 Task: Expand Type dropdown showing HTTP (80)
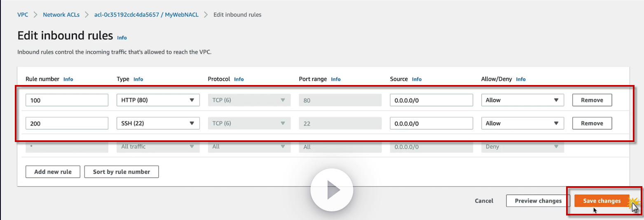[x=158, y=100]
